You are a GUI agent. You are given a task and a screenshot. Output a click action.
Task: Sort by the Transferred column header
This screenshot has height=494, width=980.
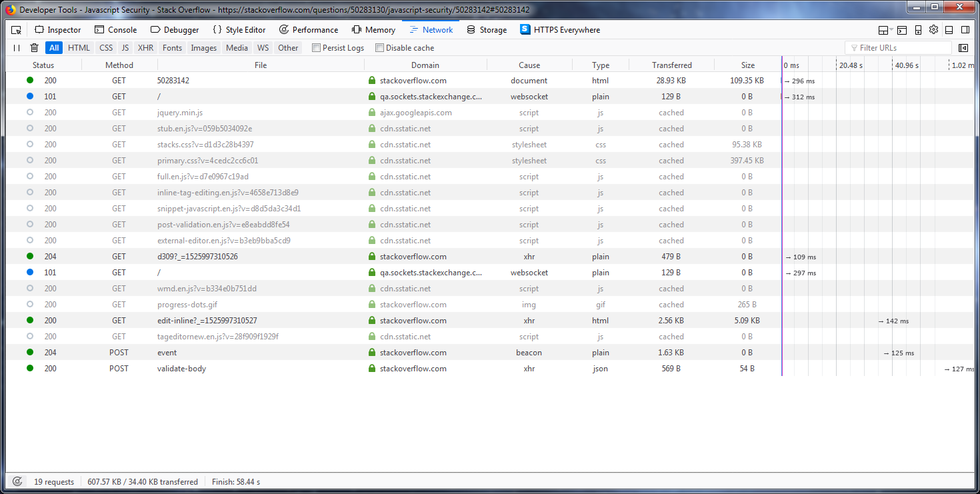point(672,65)
